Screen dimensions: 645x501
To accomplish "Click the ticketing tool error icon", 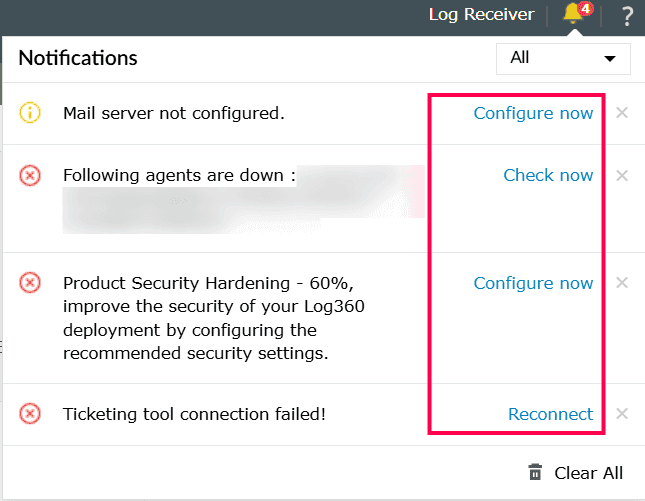I will coord(30,413).
